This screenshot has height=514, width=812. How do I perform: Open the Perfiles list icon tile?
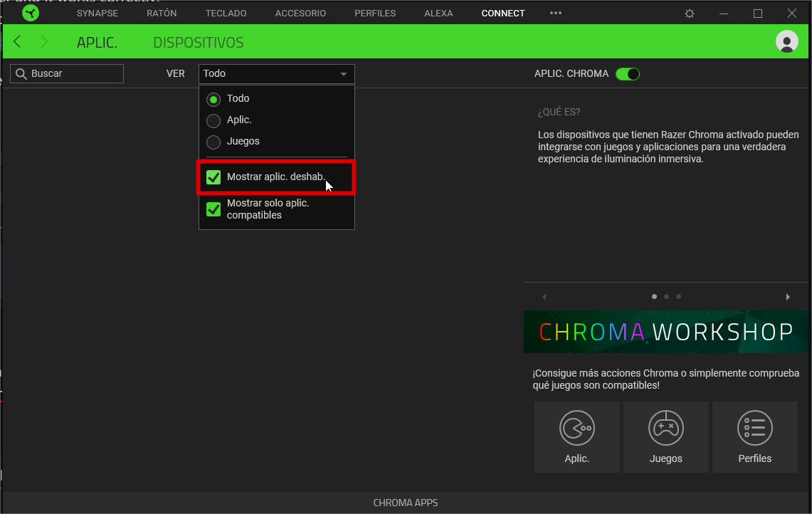[x=755, y=437]
